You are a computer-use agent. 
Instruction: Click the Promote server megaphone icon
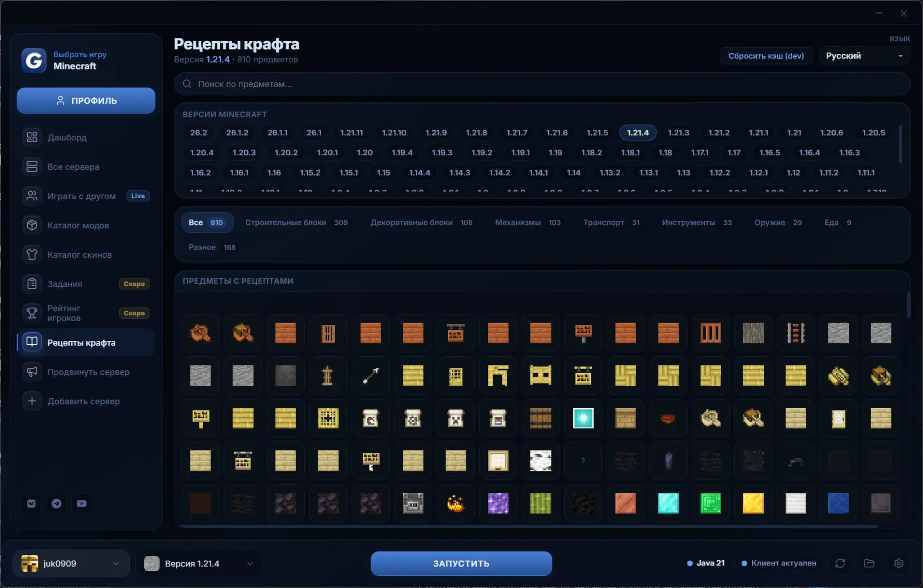(x=32, y=372)
